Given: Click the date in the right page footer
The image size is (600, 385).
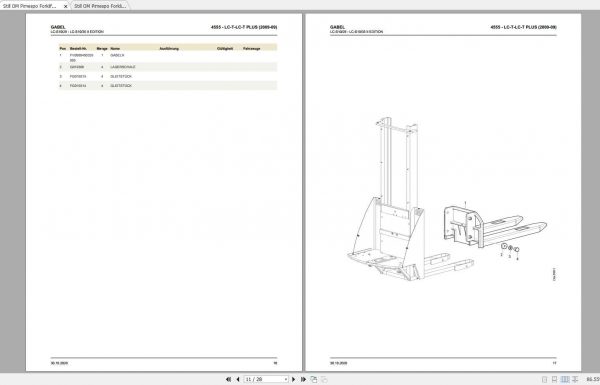Looking at the screenshot, I should click(x=339, y=363).
